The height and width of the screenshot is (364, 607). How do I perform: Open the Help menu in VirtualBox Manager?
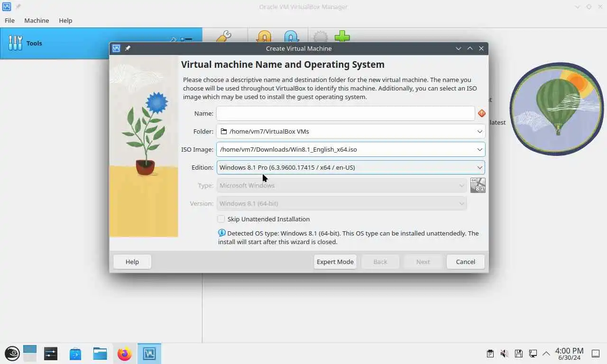pos(65,20)
